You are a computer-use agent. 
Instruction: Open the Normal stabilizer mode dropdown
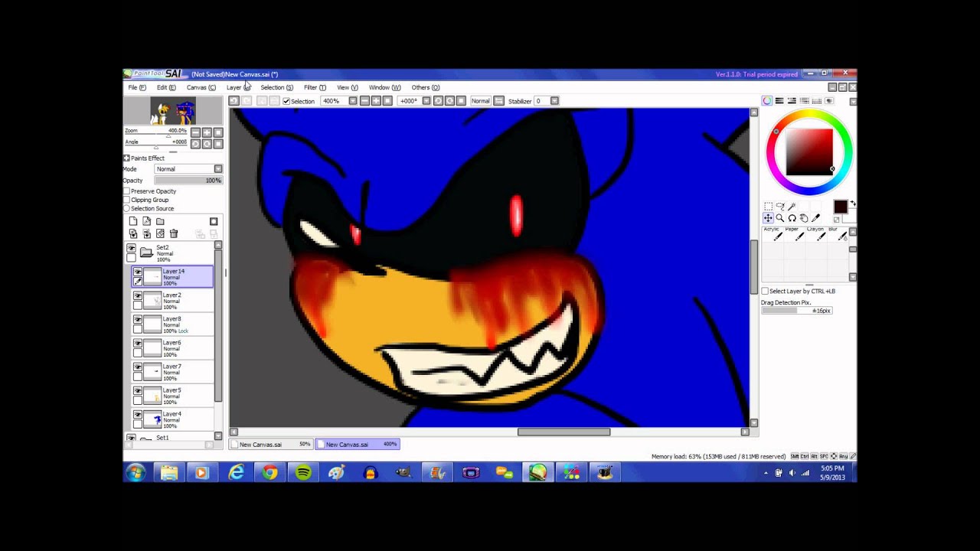tap(480, 101)
